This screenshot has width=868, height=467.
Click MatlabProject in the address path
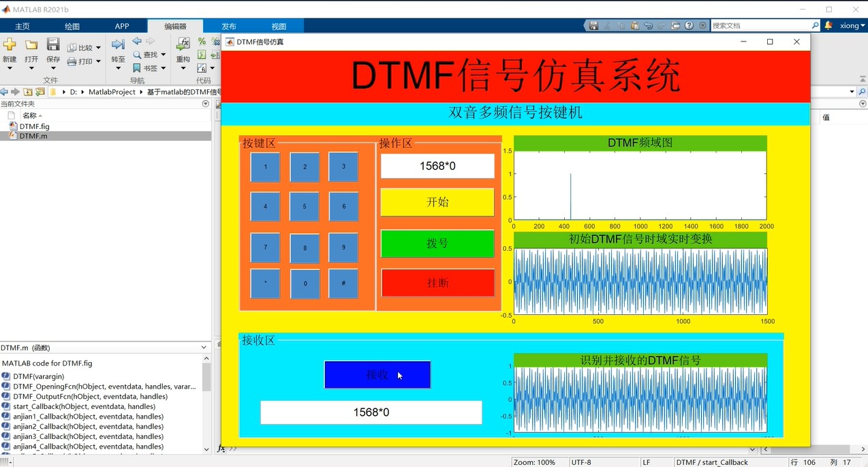coord(112,92)
